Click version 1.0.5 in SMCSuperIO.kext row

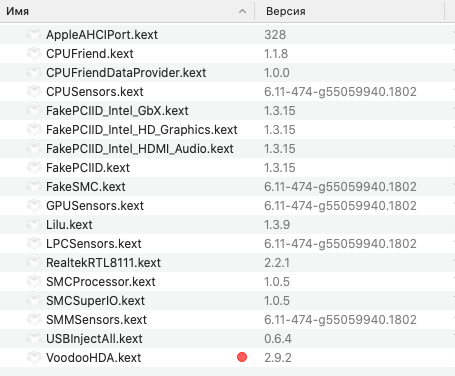pyautogui.click(x=277, y=301)
